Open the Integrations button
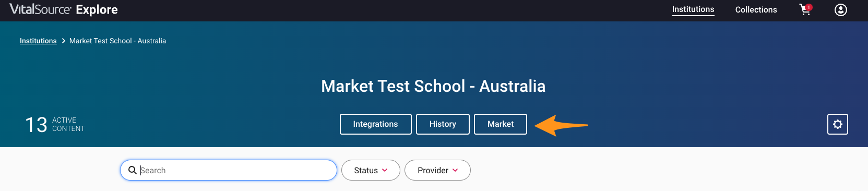Viewport: 868px width, 191px height. coord(375,124)
